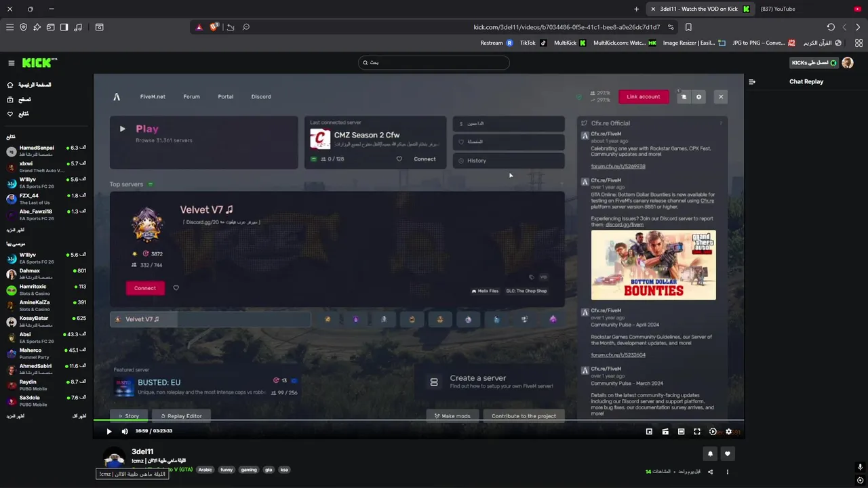The width and height of the screenshot is (868, 488).
Task: Enter fullscreen video mode
Action: click(x=697, y=431)
